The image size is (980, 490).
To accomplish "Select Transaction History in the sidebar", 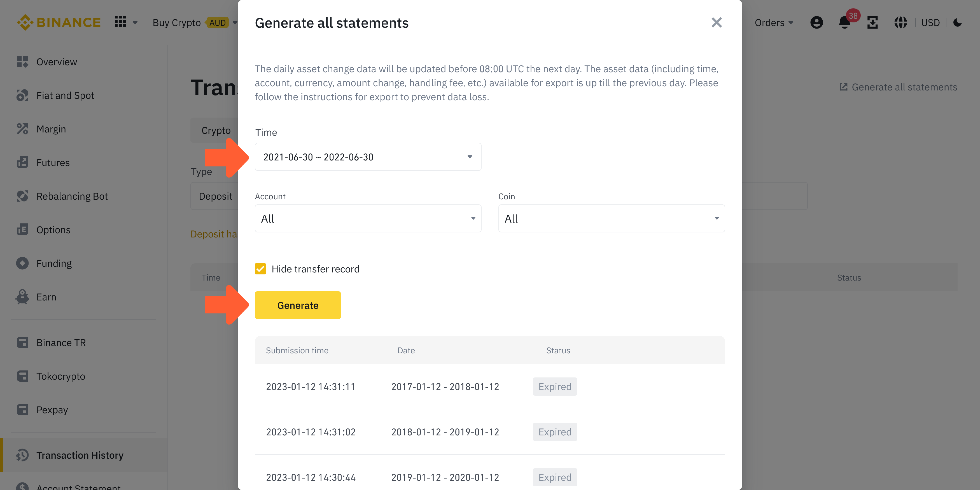I will point(80,455).
